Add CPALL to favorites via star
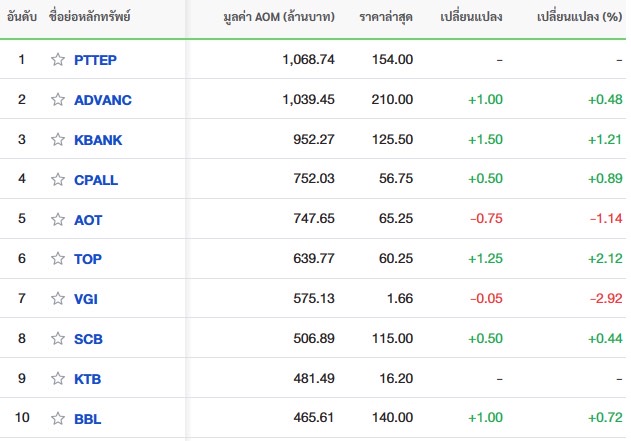Viewport: 631px width, 441px height. (58, 179)
